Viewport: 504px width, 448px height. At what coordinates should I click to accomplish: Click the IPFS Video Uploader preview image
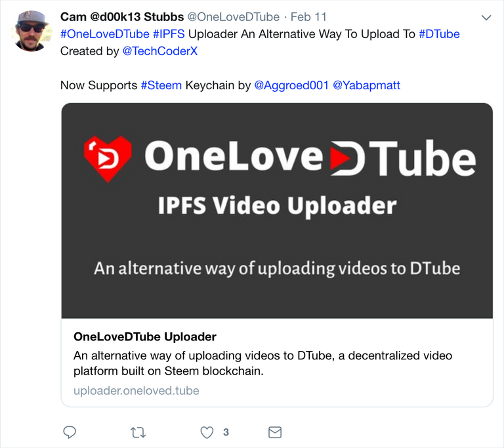pos(277,211)
